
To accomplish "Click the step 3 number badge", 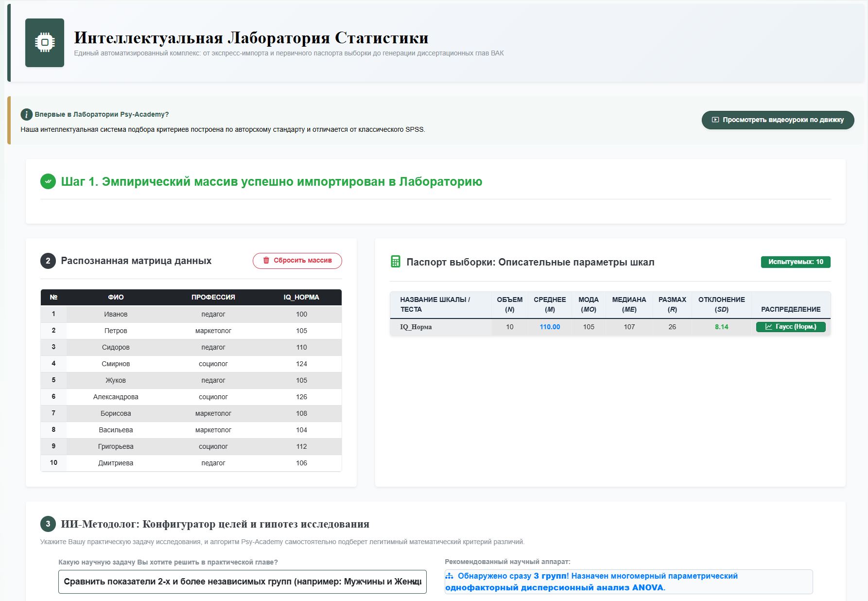I will 48,524.
